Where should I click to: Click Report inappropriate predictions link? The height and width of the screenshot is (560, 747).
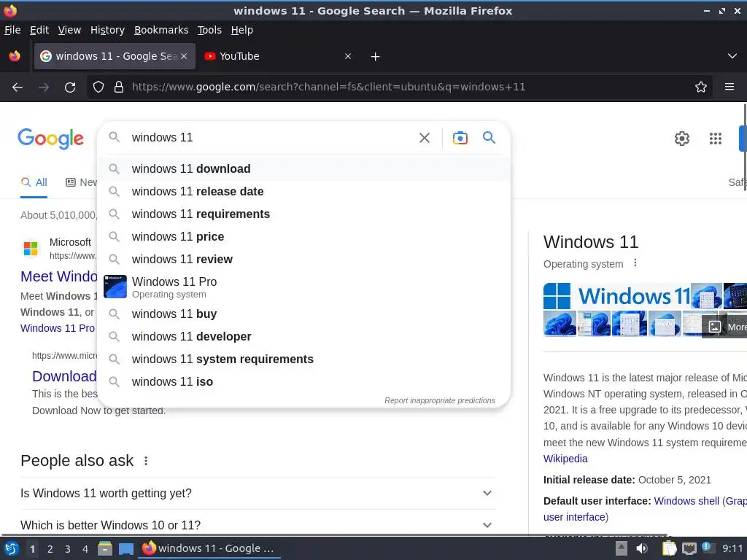(440, 401)
